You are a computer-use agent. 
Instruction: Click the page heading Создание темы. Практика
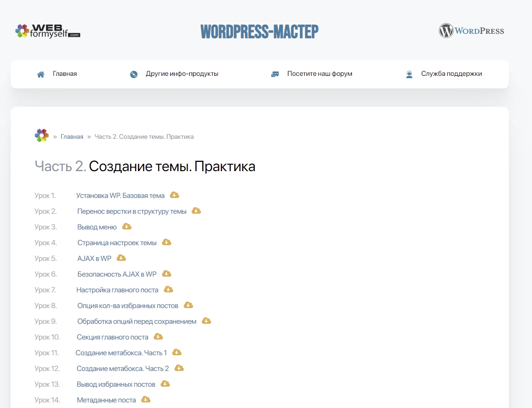click(172, 167)
